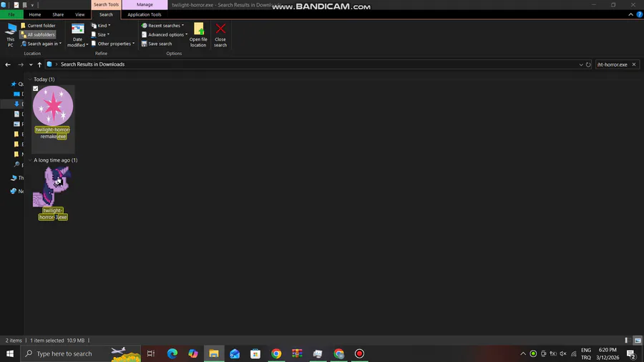Switch to details view layout
Screen dimensions: 644x362
[x=628, y=341]
